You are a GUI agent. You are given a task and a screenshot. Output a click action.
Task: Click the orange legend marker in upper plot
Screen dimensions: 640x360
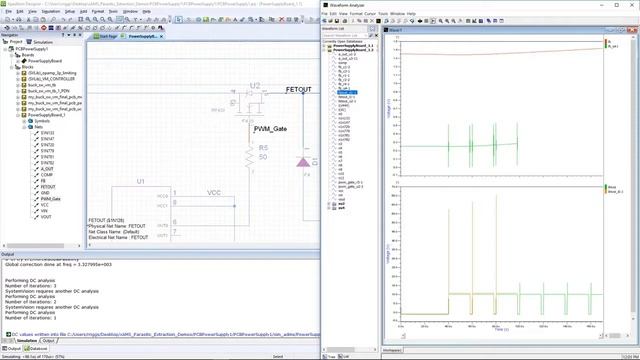606,42
